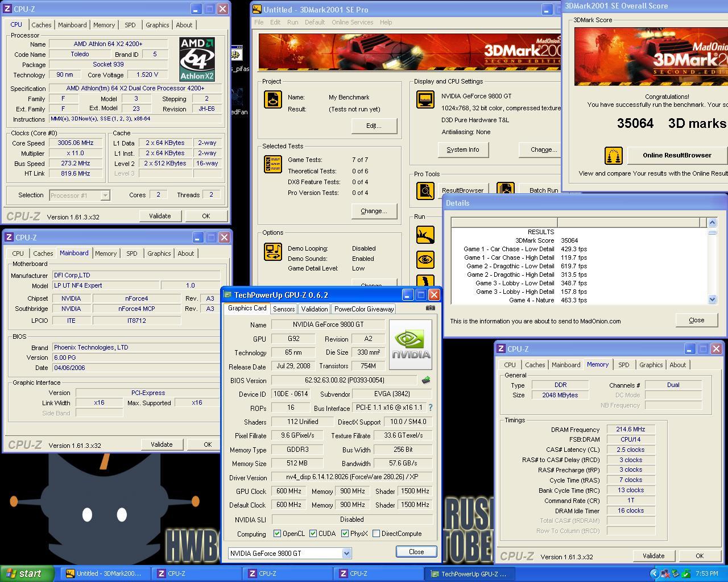This screenshot has width=728, height=582.
Task: Open the Online Services menu
Action: tap(353, 22)
